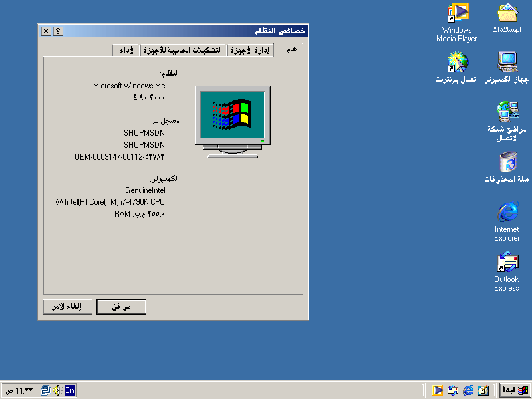This screenshot has width=532, height=399.
Task: Click the Microsoft Windows Me text
Action: point(129,86)
